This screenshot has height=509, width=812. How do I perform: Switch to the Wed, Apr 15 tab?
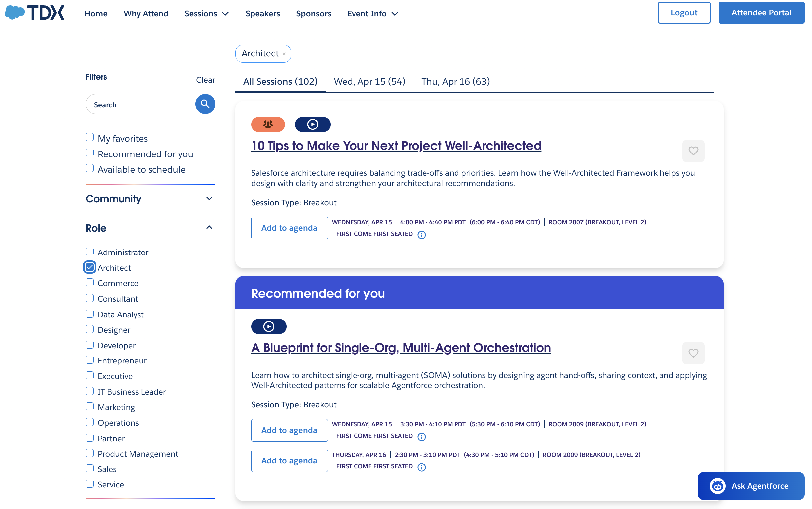point(369,81)
